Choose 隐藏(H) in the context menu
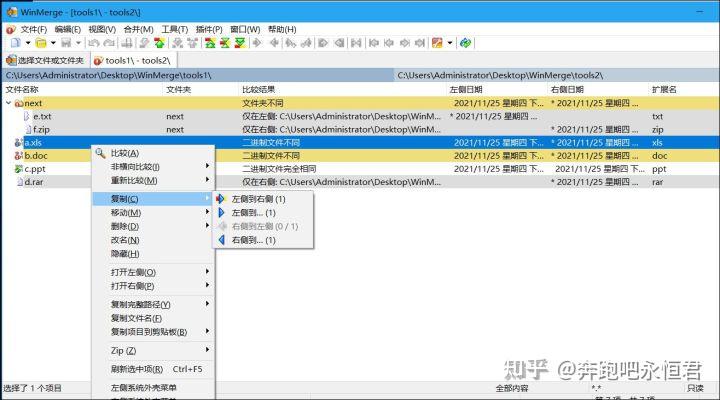 [x=153, y=254]
